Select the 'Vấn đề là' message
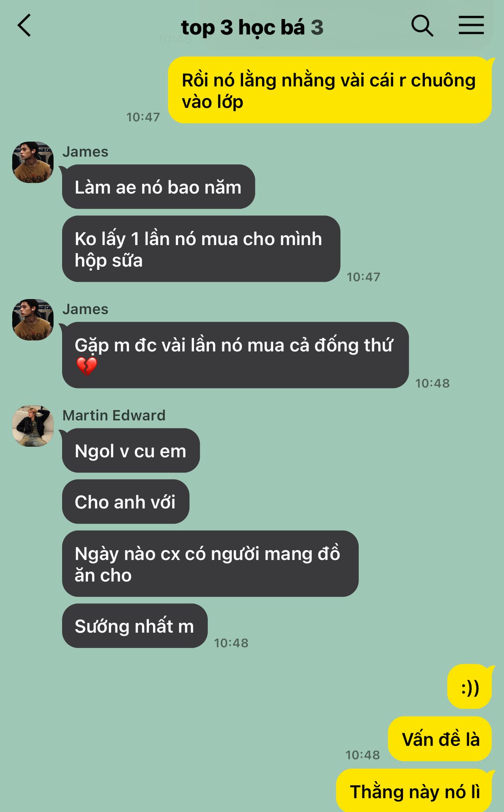This screenshot has width=504, height=812. (440, 739)
